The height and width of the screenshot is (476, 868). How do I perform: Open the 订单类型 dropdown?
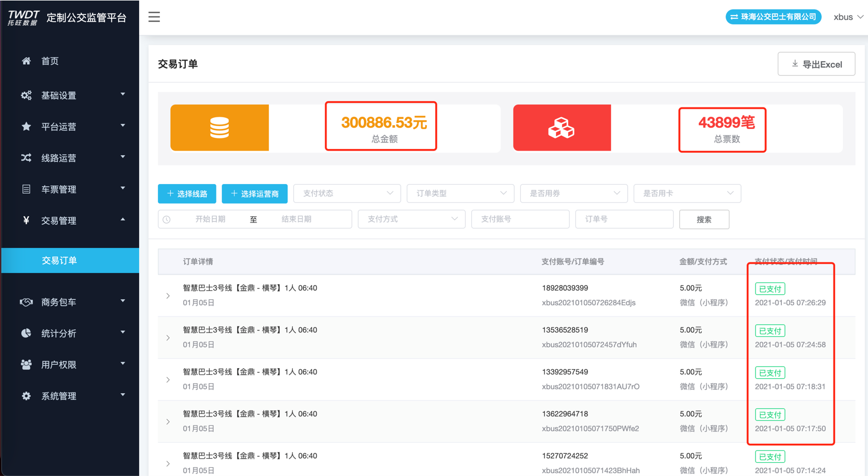(460, 194)
